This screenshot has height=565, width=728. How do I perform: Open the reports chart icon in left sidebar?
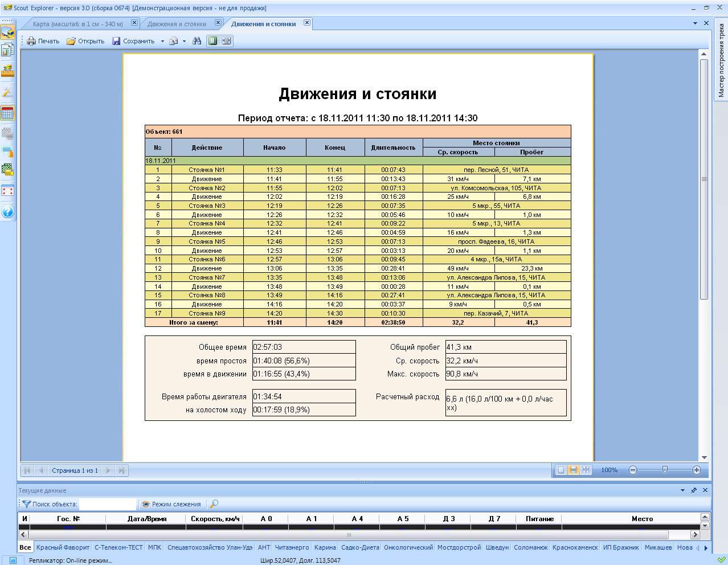[7, 51]
